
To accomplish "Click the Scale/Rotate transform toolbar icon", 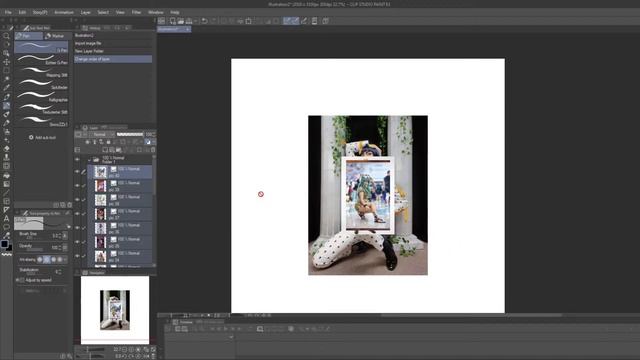I will click(x=249, y=21).
